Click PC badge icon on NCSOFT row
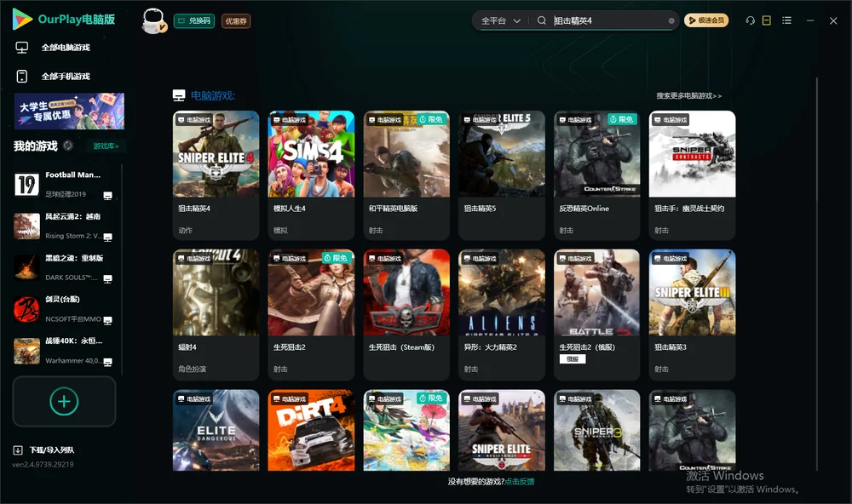This screenshot has height=504, width=852. tap(107, 320)
